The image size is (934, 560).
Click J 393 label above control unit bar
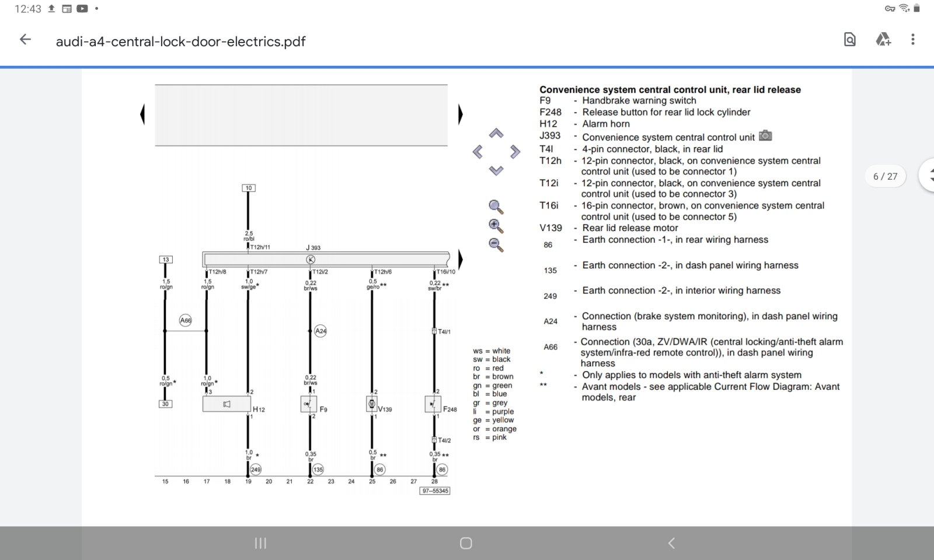pos(313,248)
